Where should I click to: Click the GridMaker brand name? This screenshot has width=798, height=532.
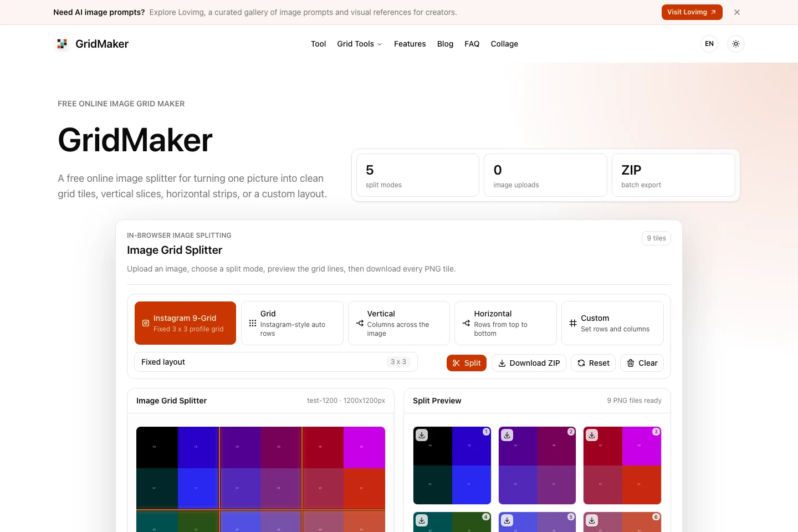[x=102, y=44]
